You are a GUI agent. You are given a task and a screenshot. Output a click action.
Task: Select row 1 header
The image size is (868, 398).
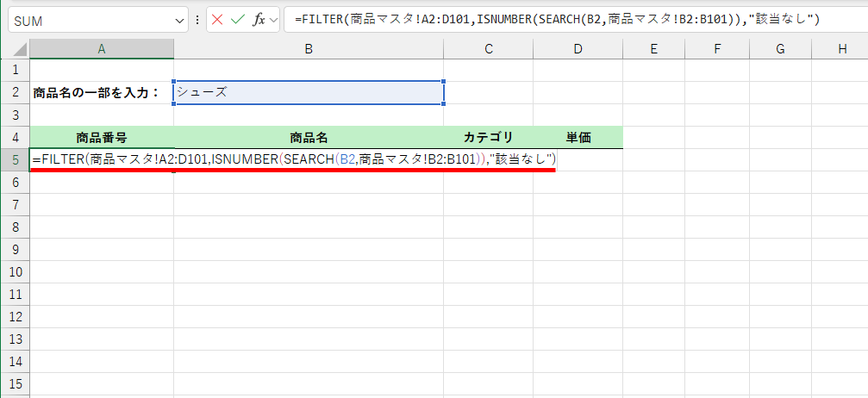click(15, 70)
